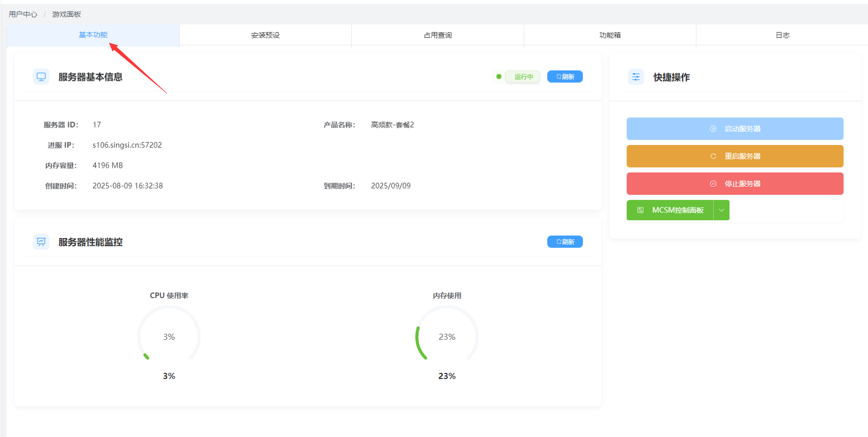Viewport: 868px width, 437px height.
Task: Click the 内存使用 gauge
Action: coord(447,336)
